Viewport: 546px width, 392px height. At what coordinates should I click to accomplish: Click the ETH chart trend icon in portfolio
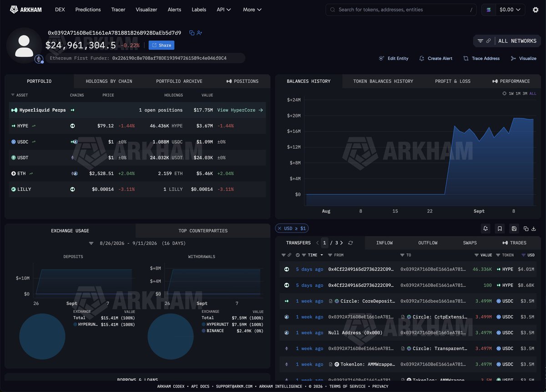point(31,173)
